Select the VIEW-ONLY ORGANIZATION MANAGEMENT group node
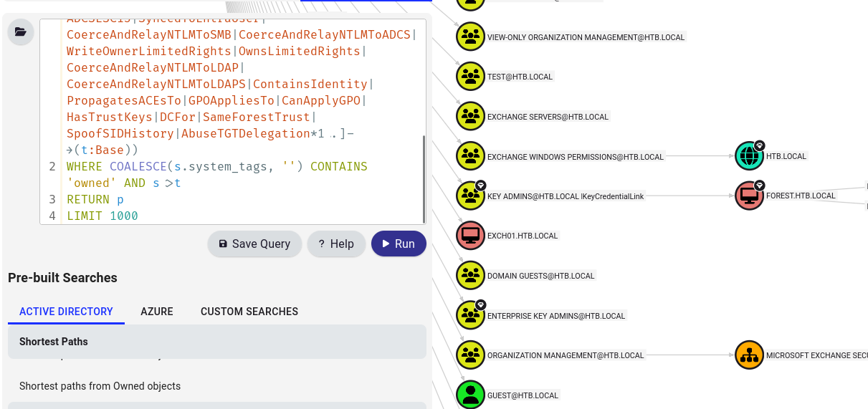The image size is (868, 409). [470, 37]
